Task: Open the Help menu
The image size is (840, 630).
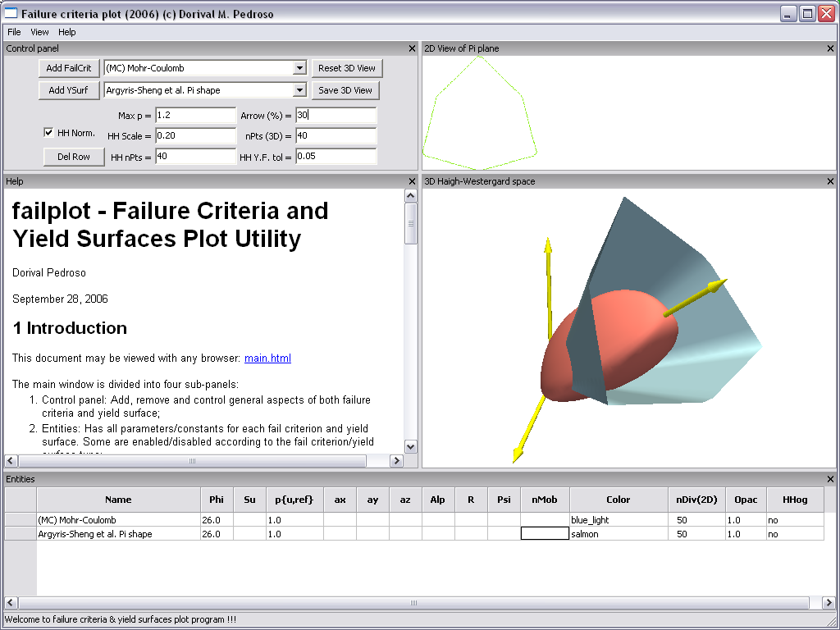Action: [x=67, y=32]
